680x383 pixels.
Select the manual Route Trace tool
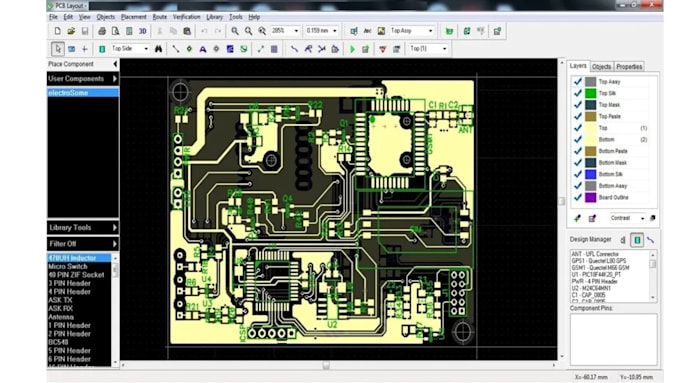[294, 49]
